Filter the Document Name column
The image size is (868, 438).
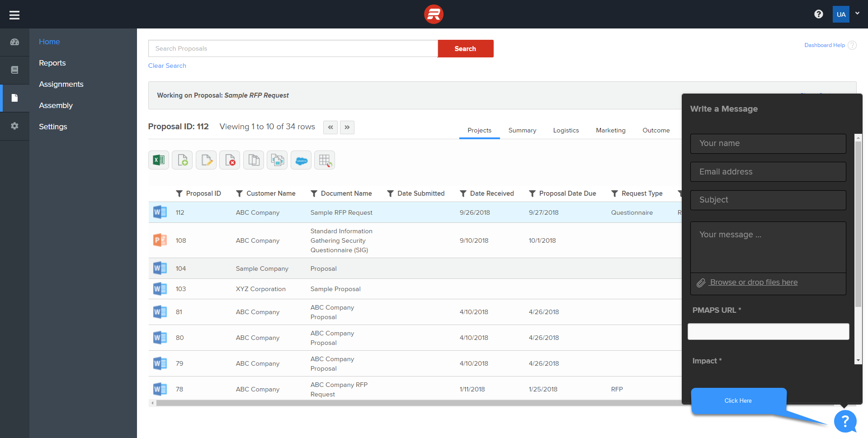(x=314, y=193)
